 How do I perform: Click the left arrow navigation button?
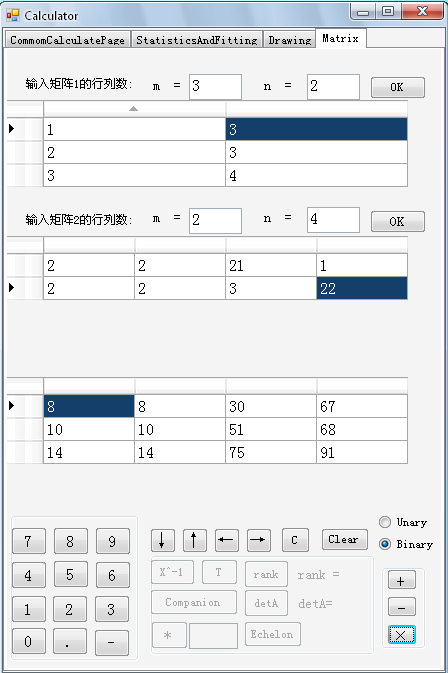(x=226, y=540)
